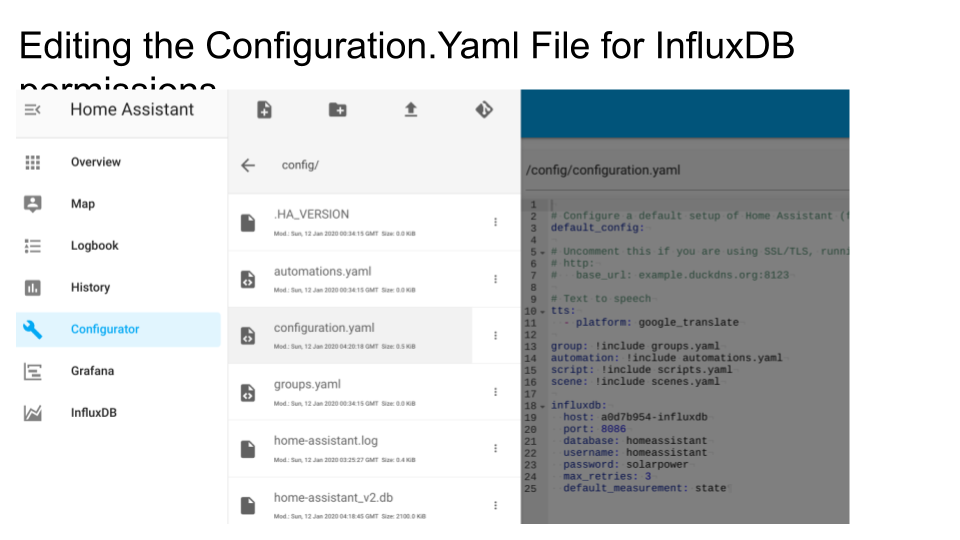Open the History chart icon
This screenshot has height=540, width=960.
(x=32, y=288)
